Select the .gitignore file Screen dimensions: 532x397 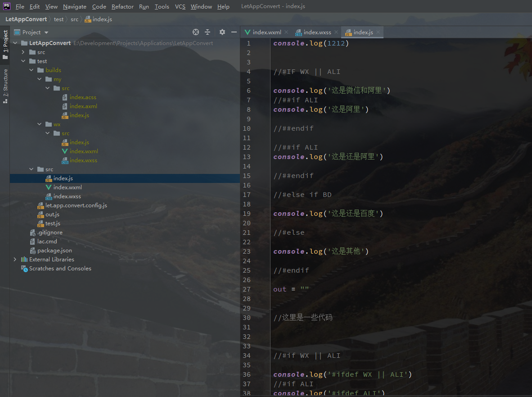pos(50,233)
